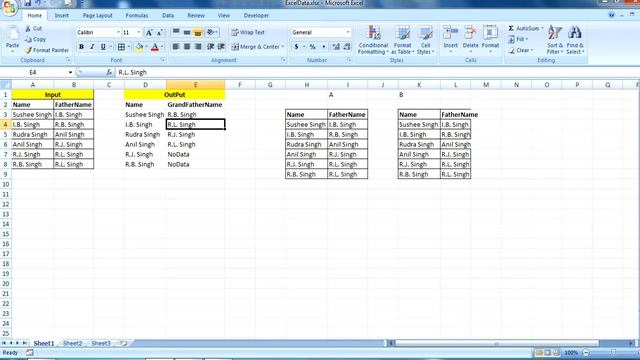The height and width of the screenshot is (360, 640).
Task: Click the Name Box showing E4
Action: tap(33, 72)
